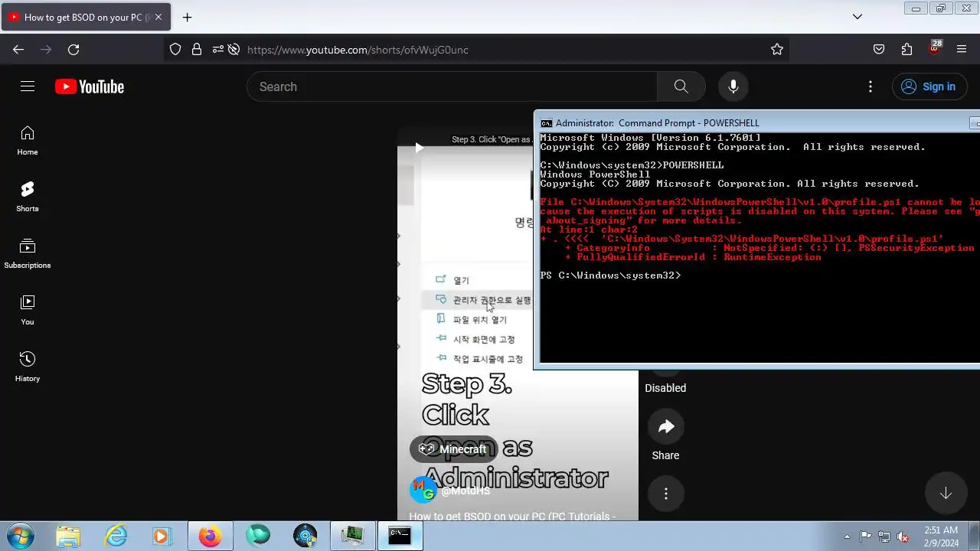Go to Home in YouTube sidebar
This screenshot has height=551, width=980.
coord(28,141)
